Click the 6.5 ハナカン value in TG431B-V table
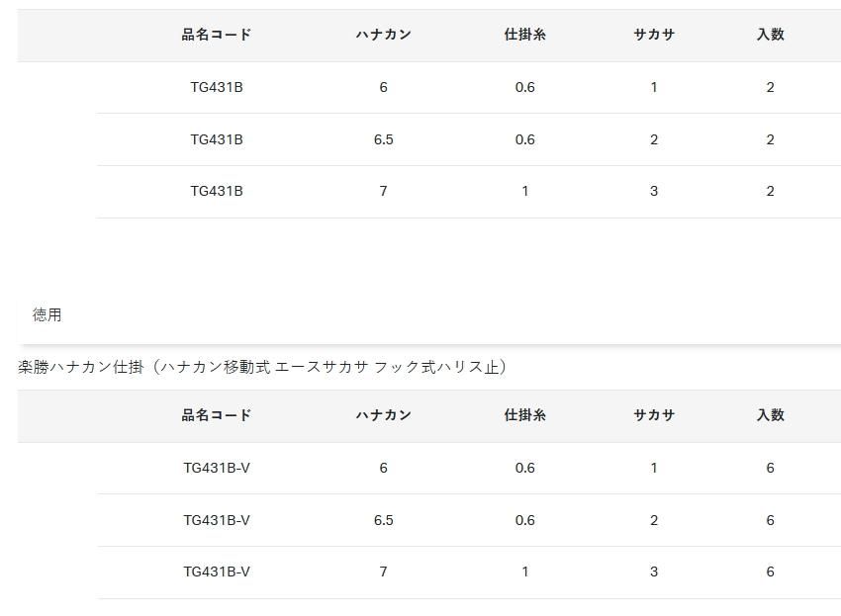 click(x=383, y=520)
